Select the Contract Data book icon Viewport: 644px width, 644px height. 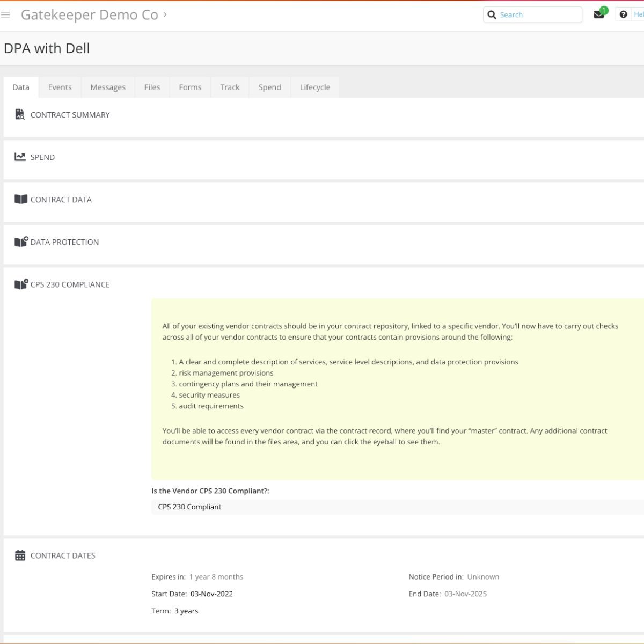click(20, 199)
